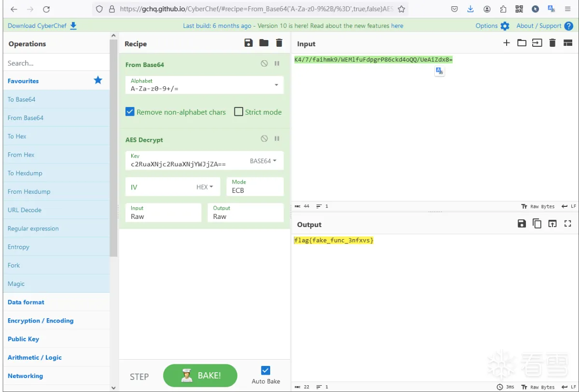Open the Base64 Alphabet dropdown
The image size is (579, 392).
click(276, 85)
